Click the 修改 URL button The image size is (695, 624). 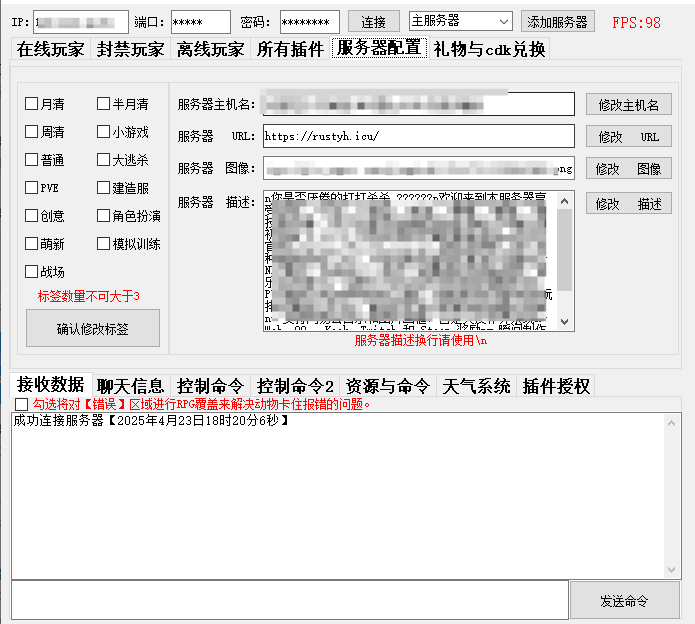coord(629,136)
